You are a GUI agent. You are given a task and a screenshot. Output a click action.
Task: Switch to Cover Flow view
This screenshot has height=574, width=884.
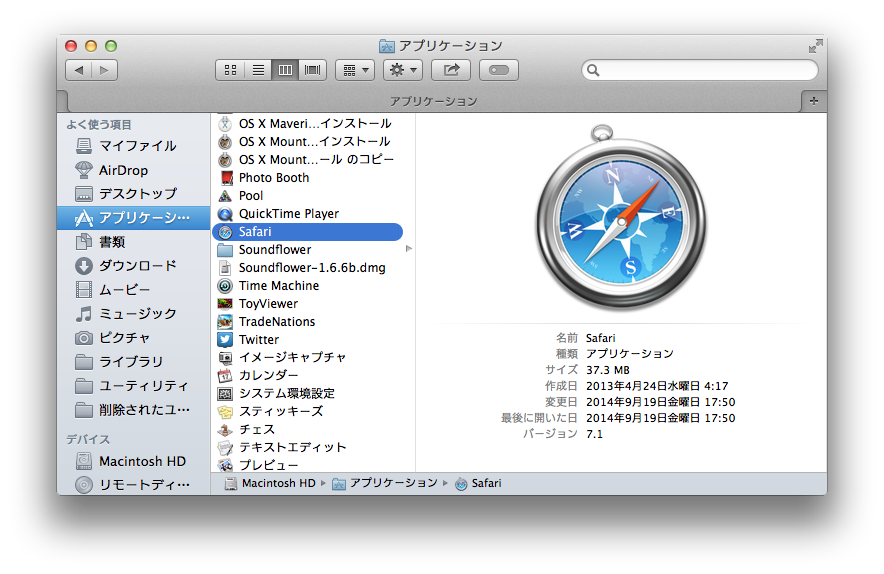click(x=313, y=70)
